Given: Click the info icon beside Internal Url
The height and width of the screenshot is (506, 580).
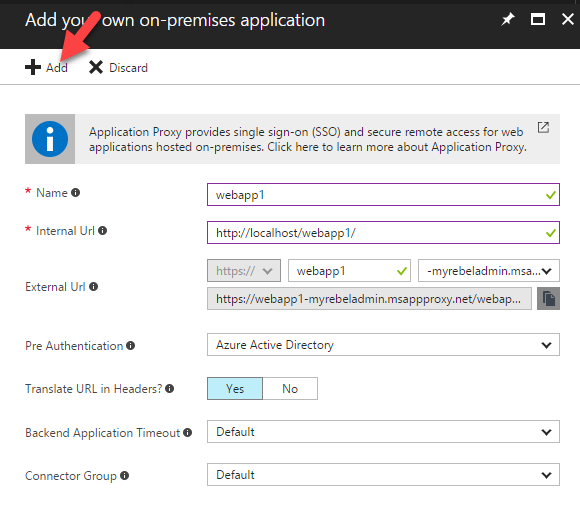Looking at the screenshot, I should 102,231.
